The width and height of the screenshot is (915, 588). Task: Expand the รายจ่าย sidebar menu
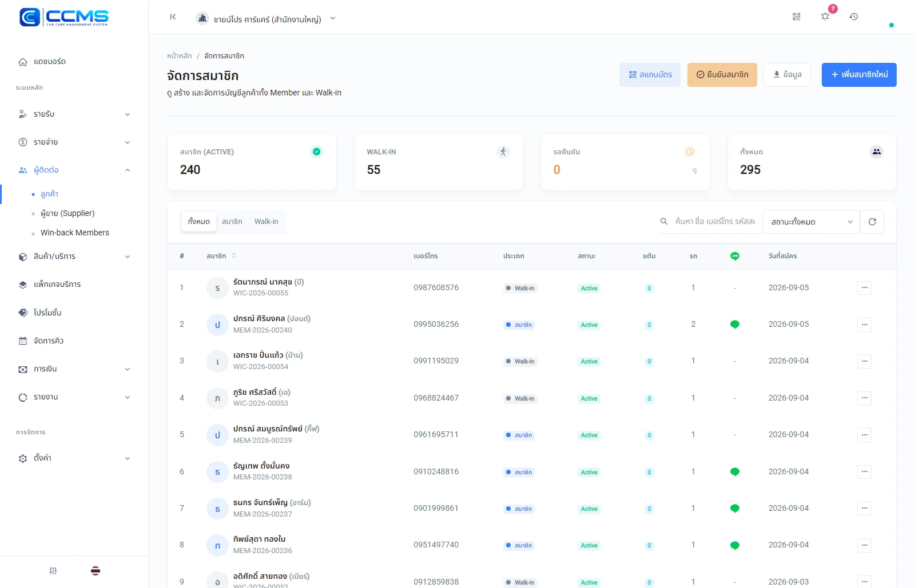click(74, 142)
